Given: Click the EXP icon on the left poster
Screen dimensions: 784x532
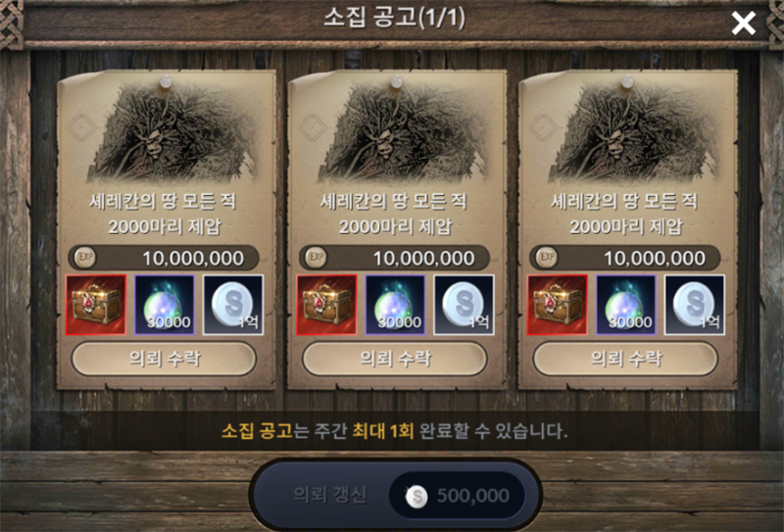Looking at the screenshot, I should point(85,258).
